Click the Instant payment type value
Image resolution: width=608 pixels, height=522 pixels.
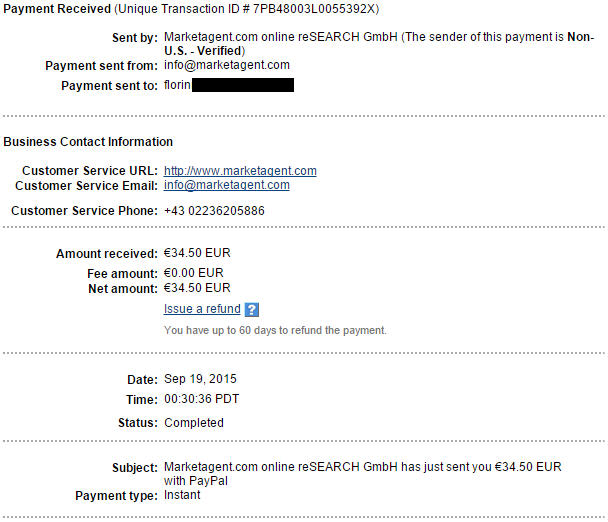pos(183,495)
